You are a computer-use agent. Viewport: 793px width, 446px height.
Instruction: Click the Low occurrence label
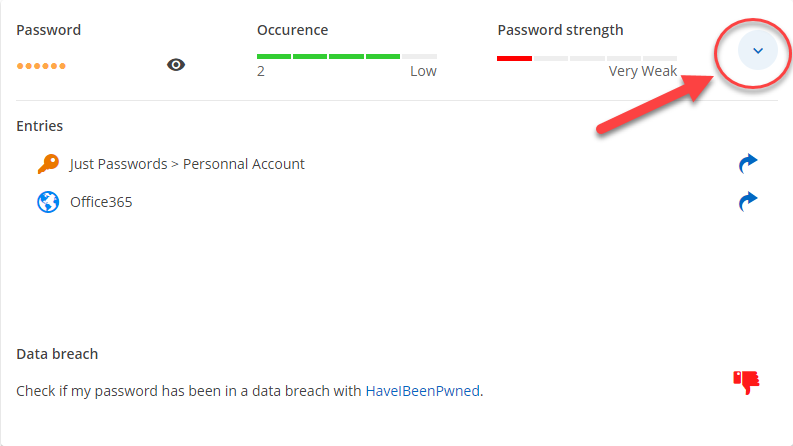423,72
